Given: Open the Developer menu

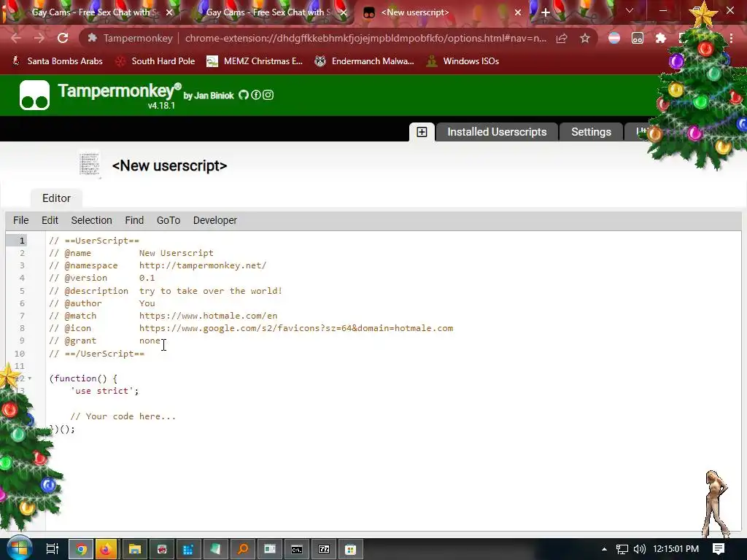Looking at the screenshot, I should click(x=215, y=220).
